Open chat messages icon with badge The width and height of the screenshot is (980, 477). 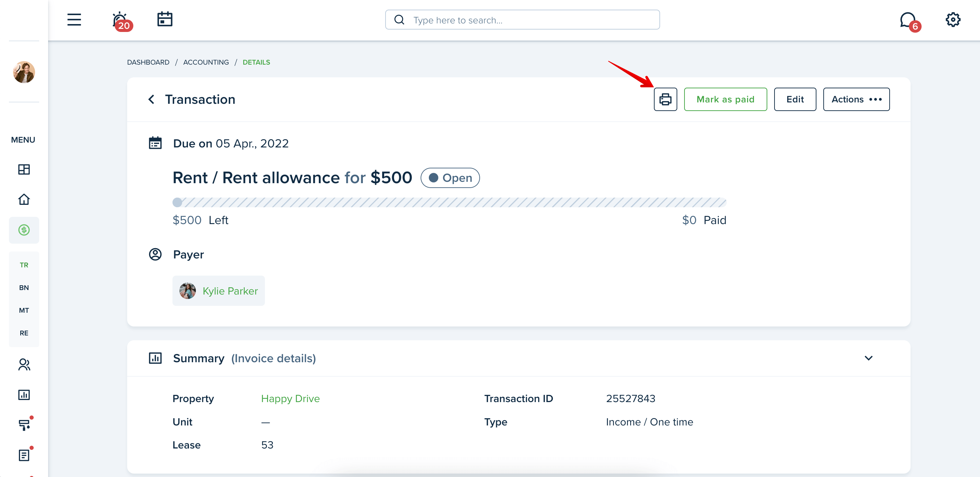click(x=909, y=21)
